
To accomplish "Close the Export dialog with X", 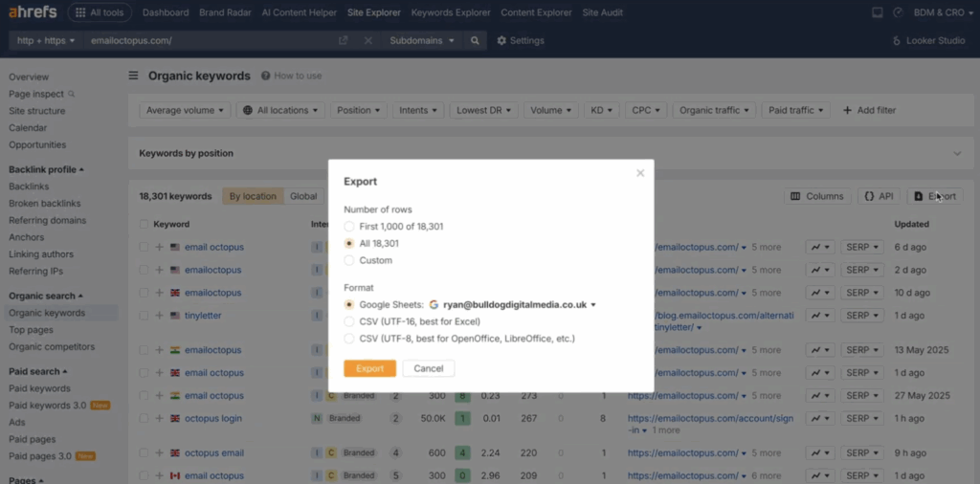I will coord(640,173).
